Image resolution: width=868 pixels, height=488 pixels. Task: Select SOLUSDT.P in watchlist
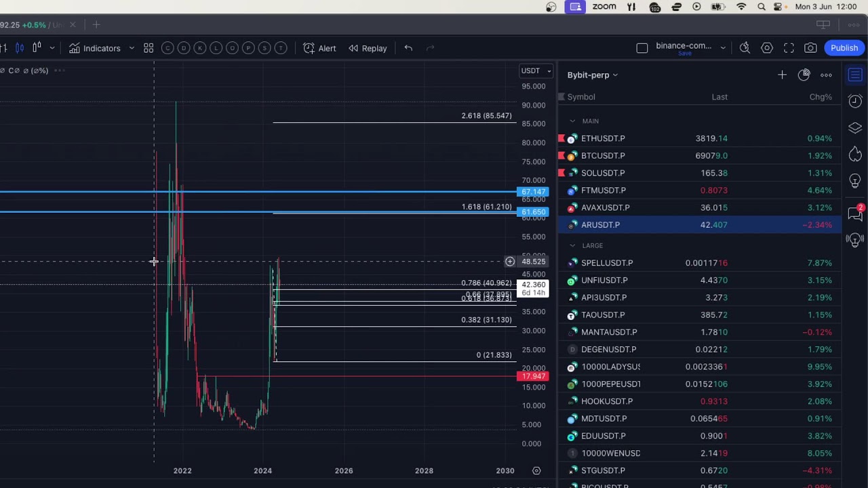pos(700,173)
